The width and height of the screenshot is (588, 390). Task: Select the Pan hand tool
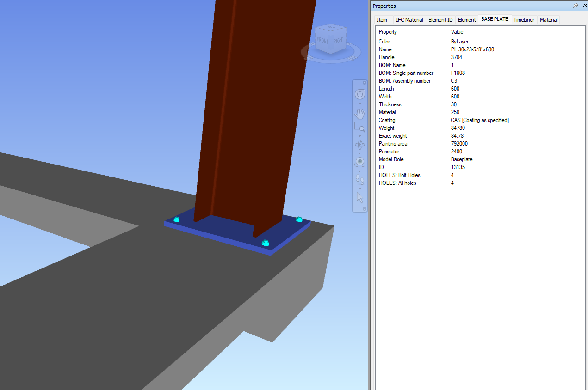click(x=359, y=113)
